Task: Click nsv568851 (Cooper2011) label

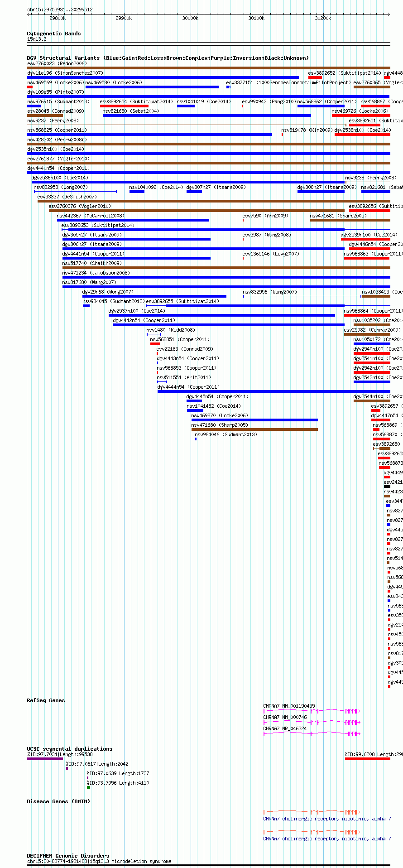Action: pyautogui.click(x=180, y=340)
